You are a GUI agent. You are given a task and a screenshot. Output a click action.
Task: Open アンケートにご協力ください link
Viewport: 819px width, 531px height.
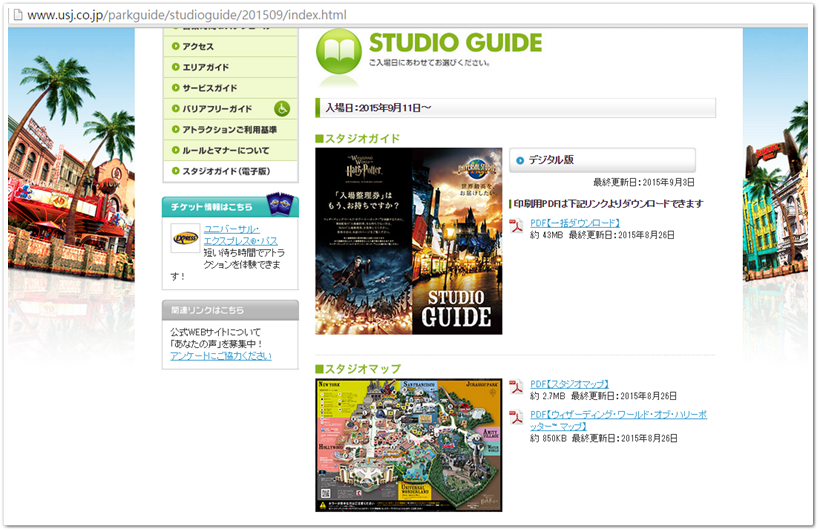(221, 356)
